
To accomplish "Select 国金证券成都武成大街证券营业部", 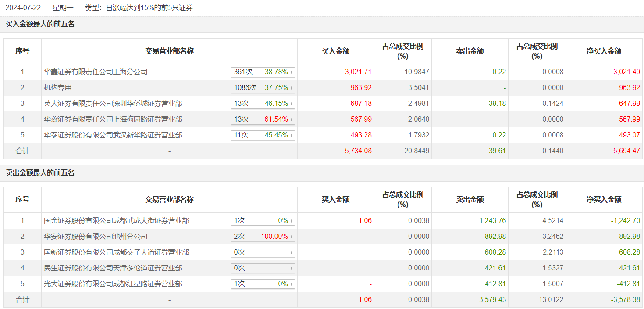I will tap(116, 221).
